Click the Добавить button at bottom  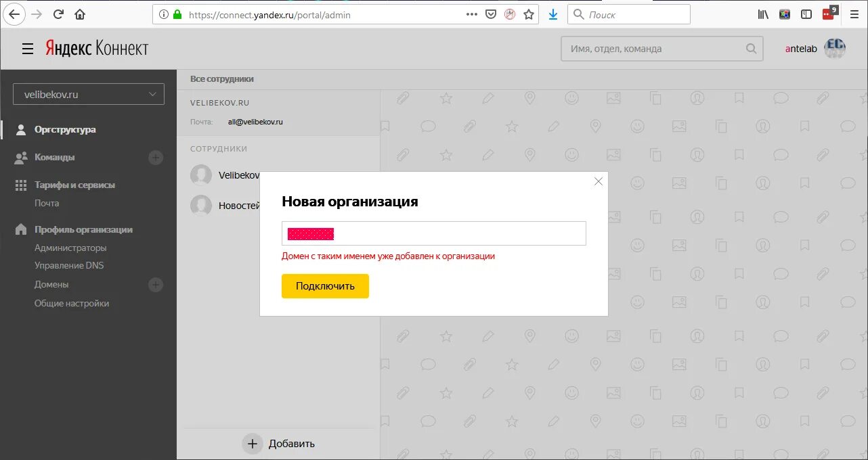(x=279, y=444)
